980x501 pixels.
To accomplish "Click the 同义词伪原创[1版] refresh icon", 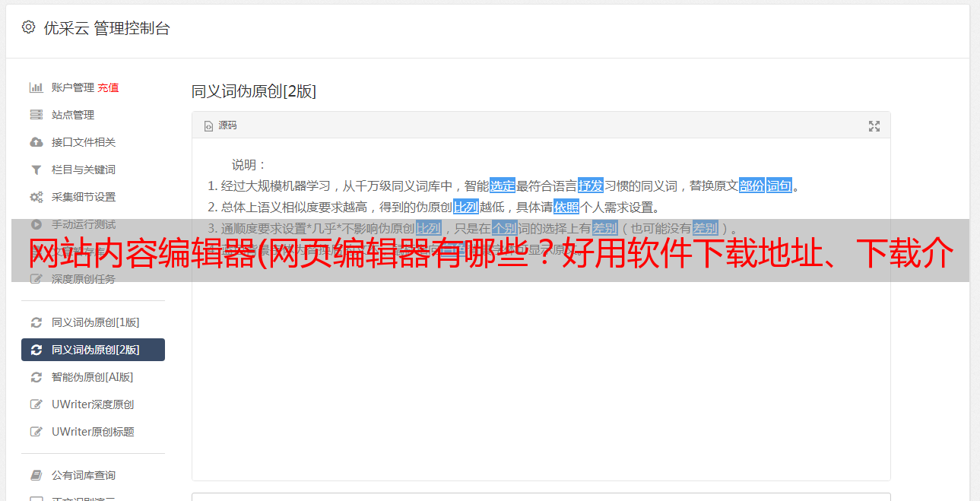I will pos(36,322).
